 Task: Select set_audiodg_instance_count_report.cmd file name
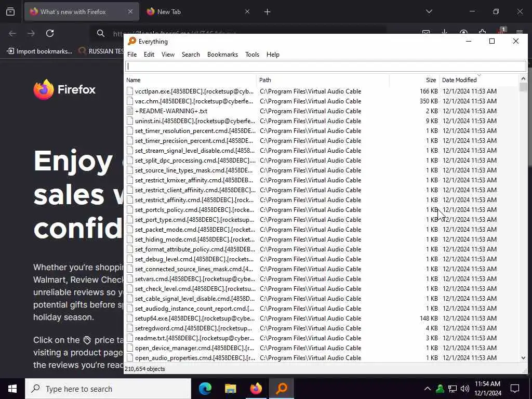click(194, 309)
